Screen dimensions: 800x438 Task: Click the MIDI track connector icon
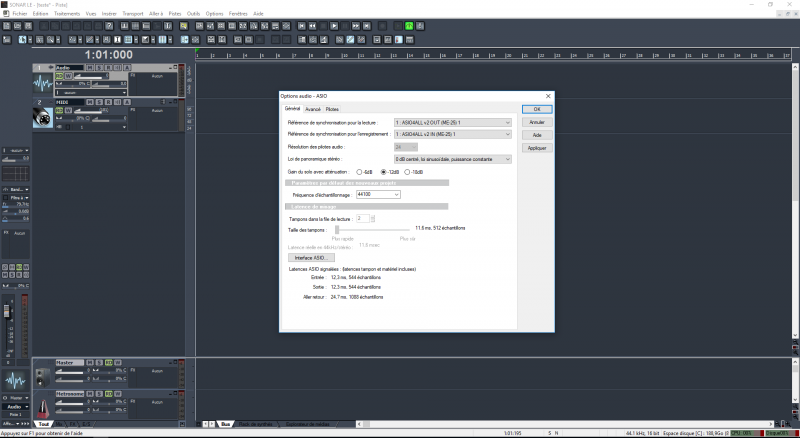point(44,117)
